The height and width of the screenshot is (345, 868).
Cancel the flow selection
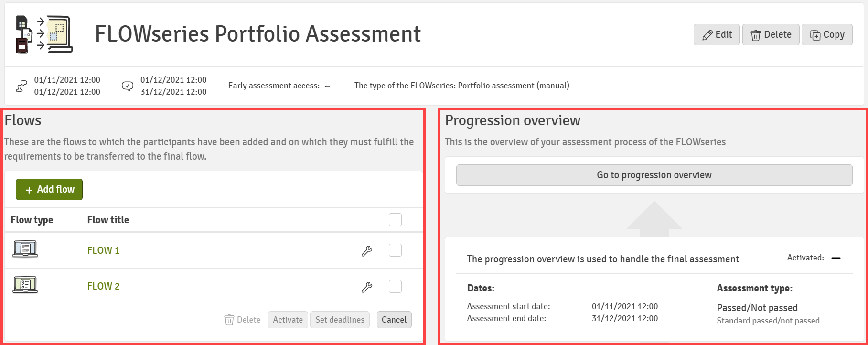[x=394, y=320]
